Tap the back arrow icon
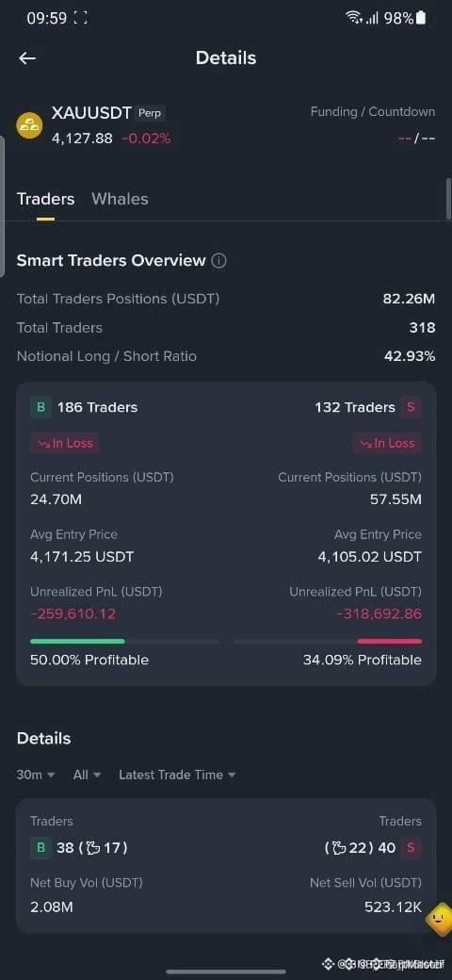Viewport: 452px width, 980px height. pos(27,58)
